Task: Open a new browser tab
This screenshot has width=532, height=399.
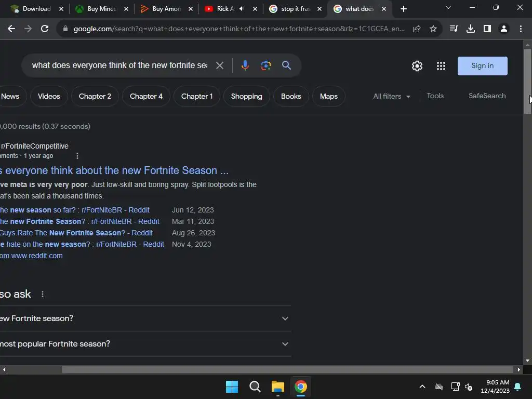Action: click(403, 9)
